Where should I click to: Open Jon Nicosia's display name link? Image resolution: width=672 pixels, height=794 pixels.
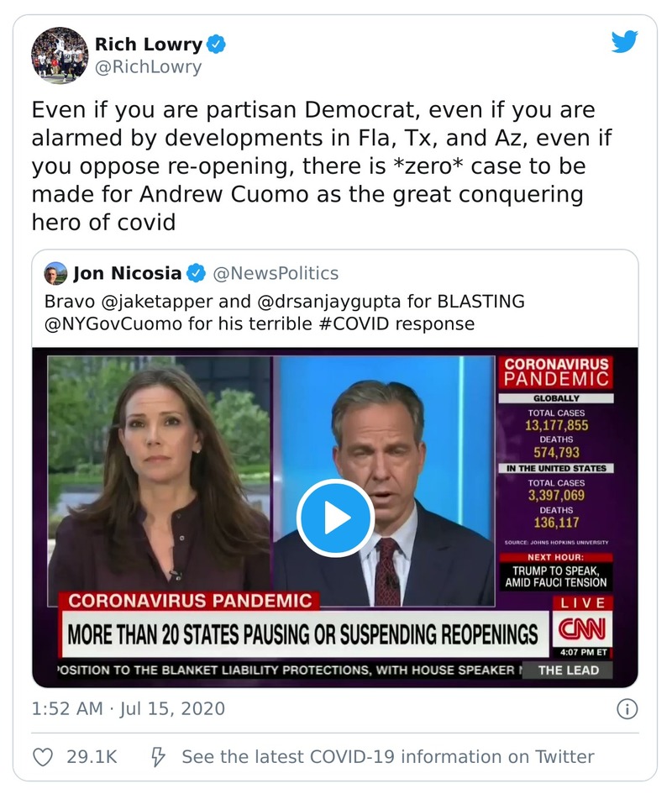(127, 273)
